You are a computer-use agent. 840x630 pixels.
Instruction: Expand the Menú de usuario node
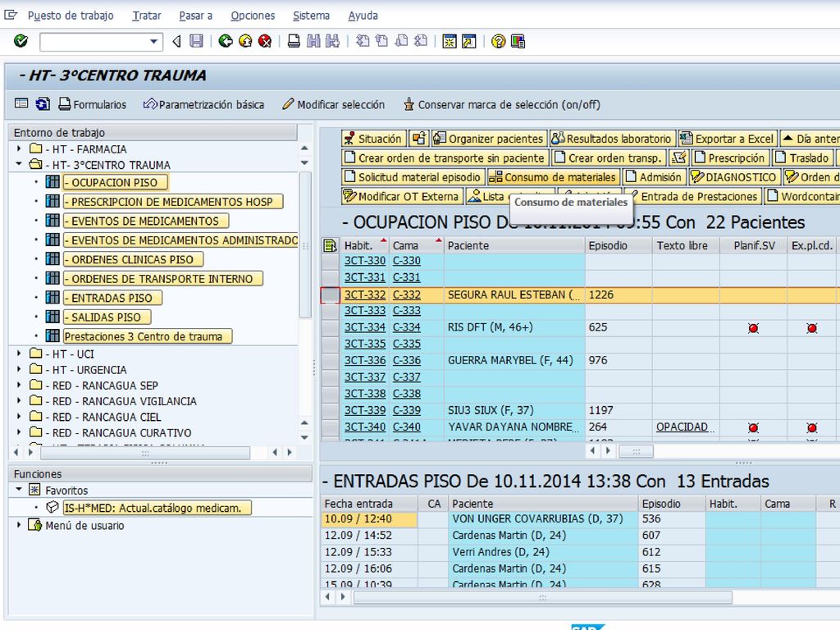click(19, 525)
